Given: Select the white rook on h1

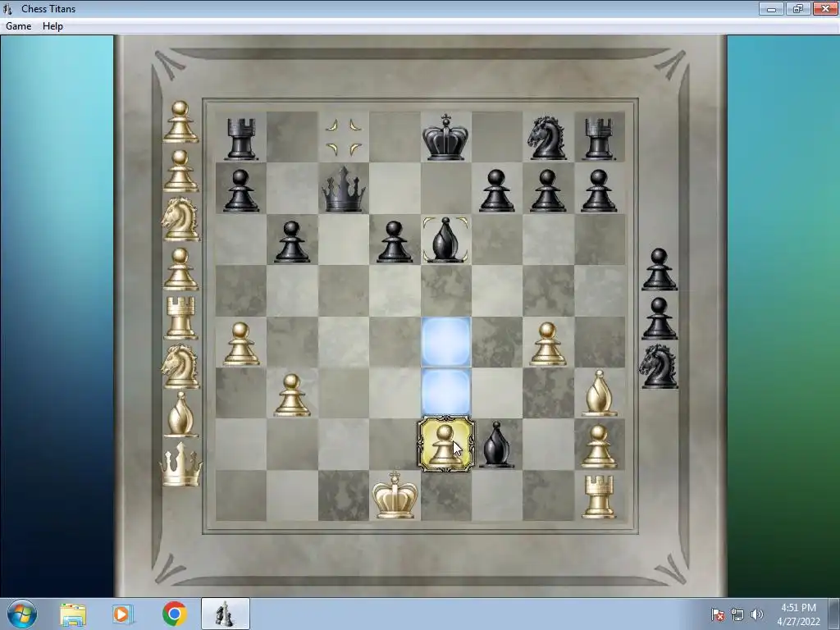Looking at the screenshot, I should 599,496.
